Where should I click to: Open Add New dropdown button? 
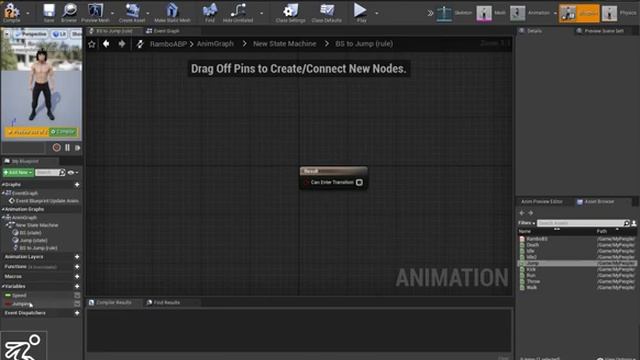pos(18,173)
